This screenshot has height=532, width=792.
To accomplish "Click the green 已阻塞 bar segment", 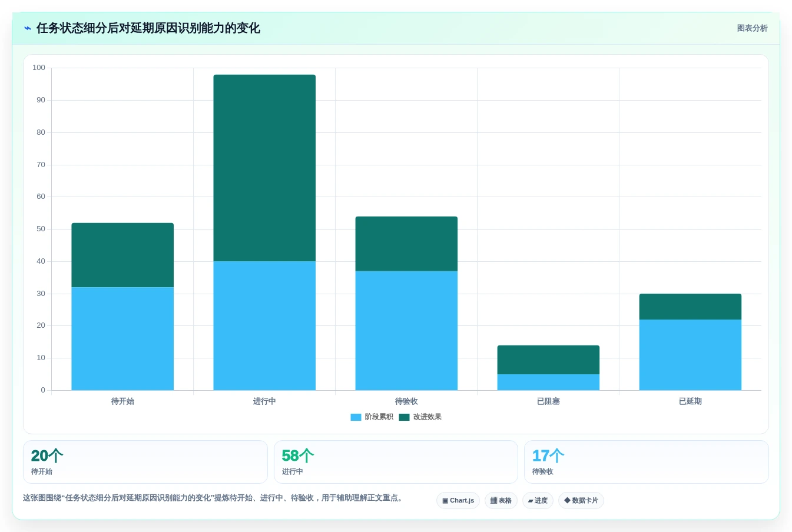I will 548,360.
